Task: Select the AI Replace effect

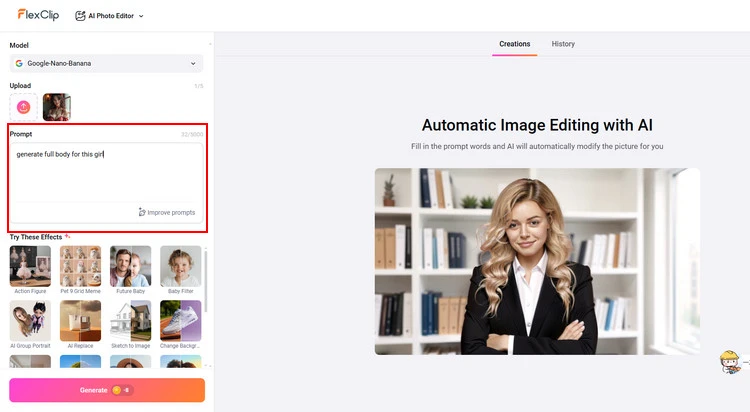Action: click(x=80, y=321)
